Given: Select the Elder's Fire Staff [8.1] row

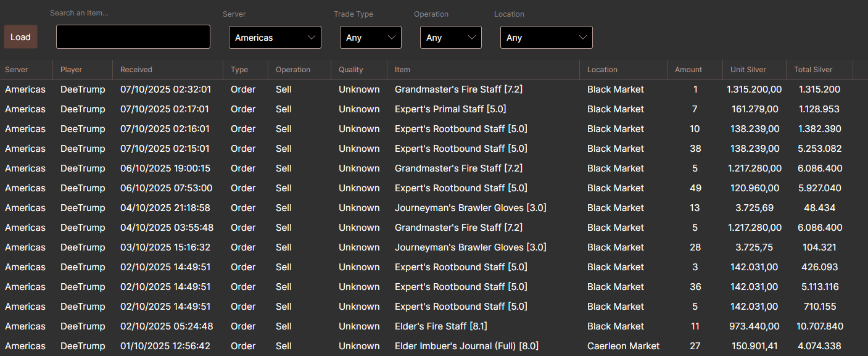Looking at the screenshot, I should coord(440,326).
